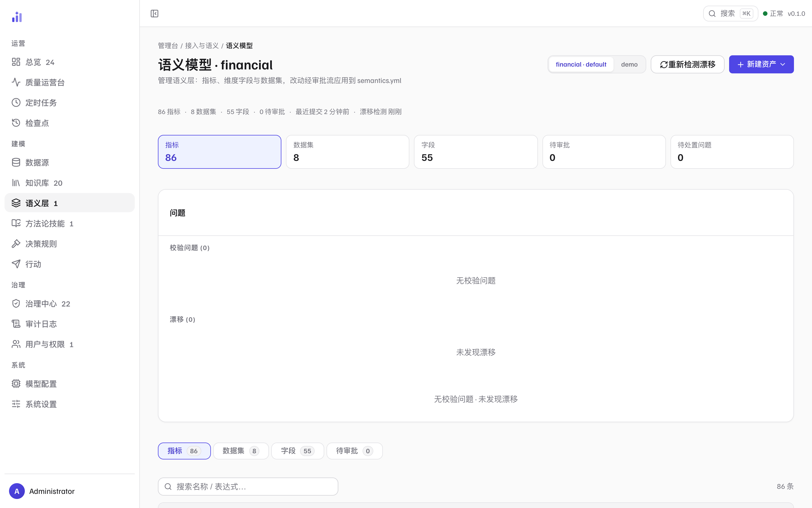Click the 漂移 (0) heading
The image size is (812, 508).
(182, 319)
